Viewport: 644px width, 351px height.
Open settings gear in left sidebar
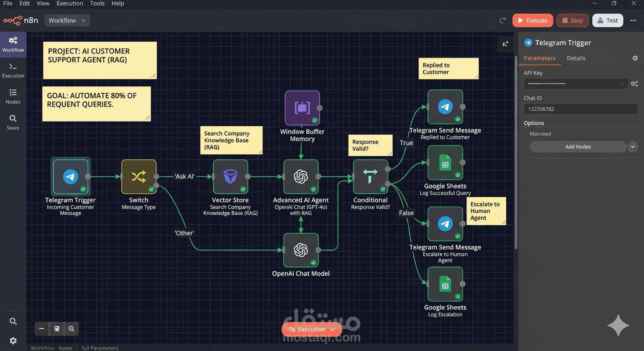(x=13, y=340)
